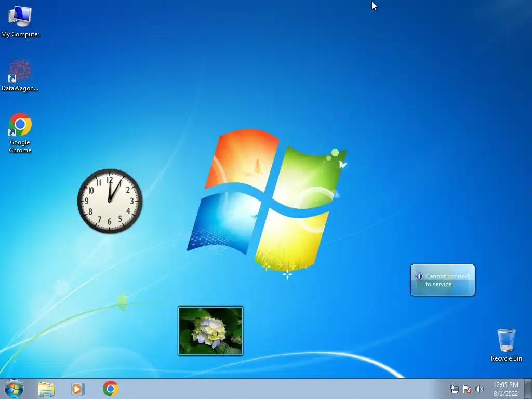Screen dimensions: 532x399
Task: Open Action Center flag tray icon
Action: 467,389
